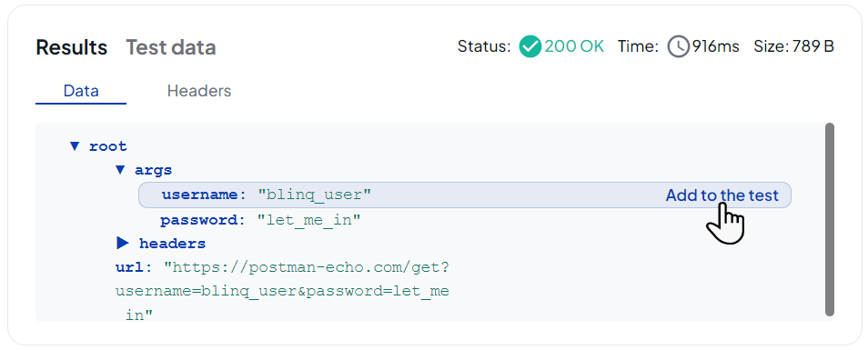868x350 pixels.
Task: Select the password row in args
Action: pos(261,221)
